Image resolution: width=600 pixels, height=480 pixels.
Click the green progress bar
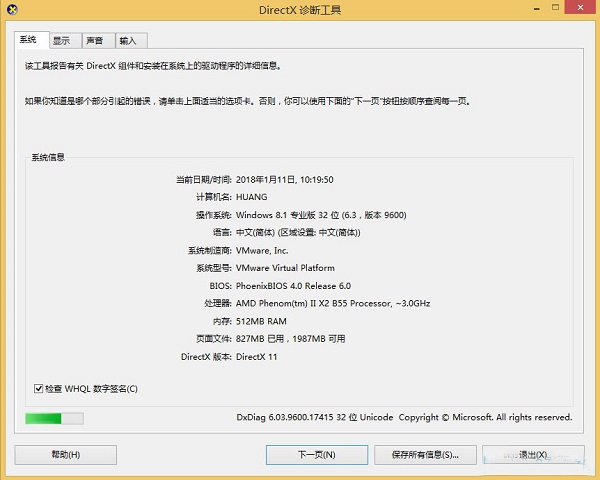(x=54, y=418)
